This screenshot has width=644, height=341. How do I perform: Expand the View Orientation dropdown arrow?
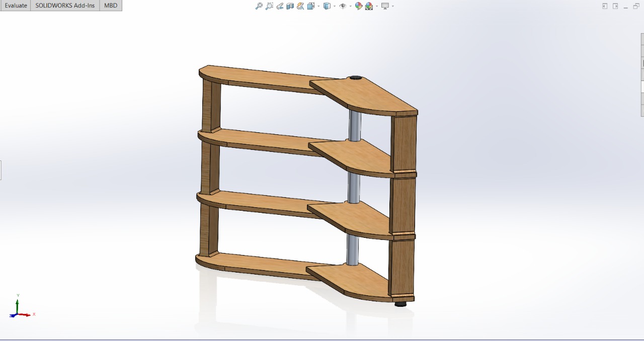318,7
